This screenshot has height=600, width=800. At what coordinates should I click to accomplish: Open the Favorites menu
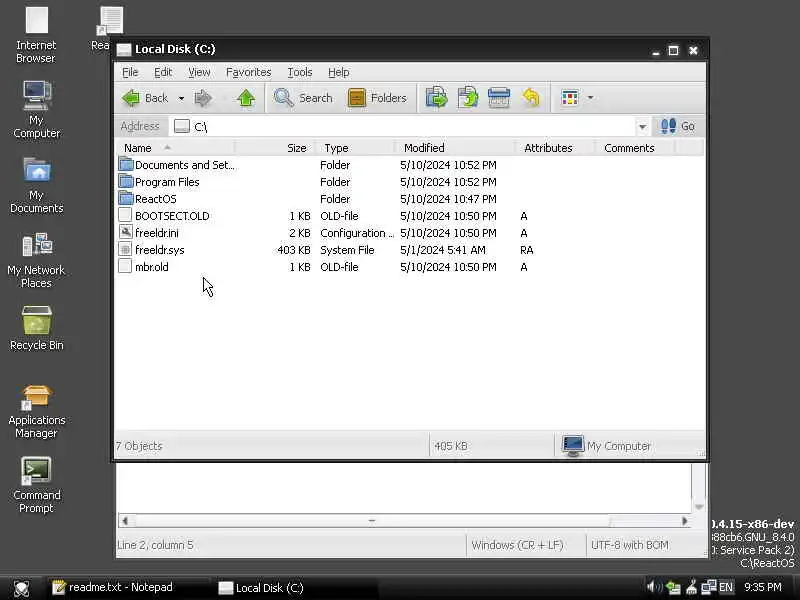pyautogui.click(x=248, y=72)
